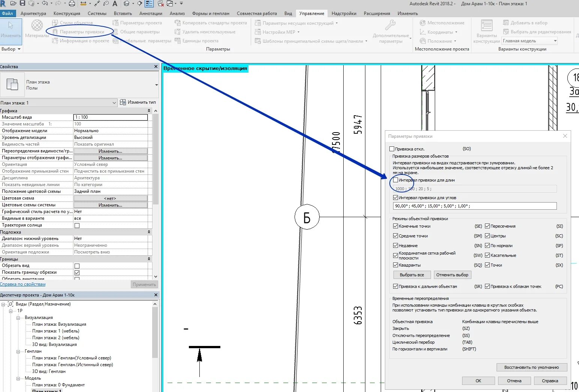The height and width of the screenshot is (392, 579).
Task: Click Восстановить по умолчанию button
Action: click(531, 367)
